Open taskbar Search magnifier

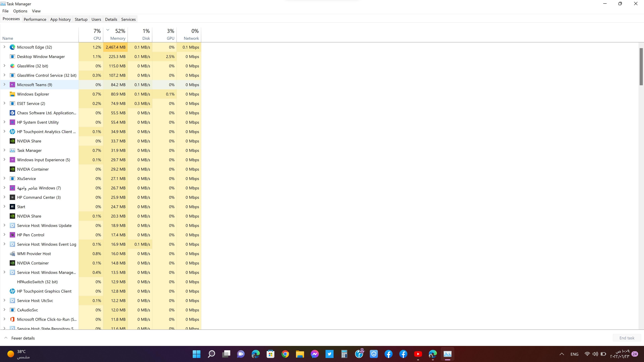point(211,354)
